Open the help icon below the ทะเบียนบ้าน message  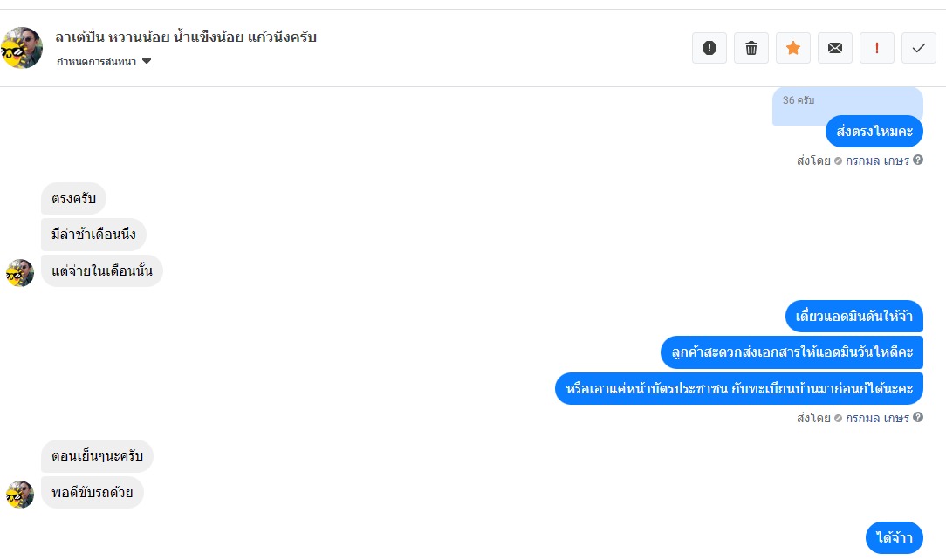point(918,417)
